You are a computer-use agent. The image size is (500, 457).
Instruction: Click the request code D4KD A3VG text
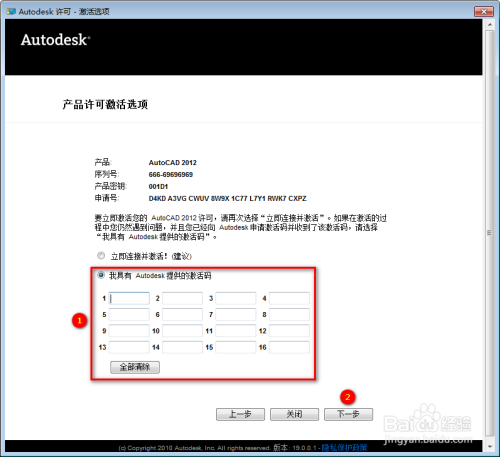point(227,199)
